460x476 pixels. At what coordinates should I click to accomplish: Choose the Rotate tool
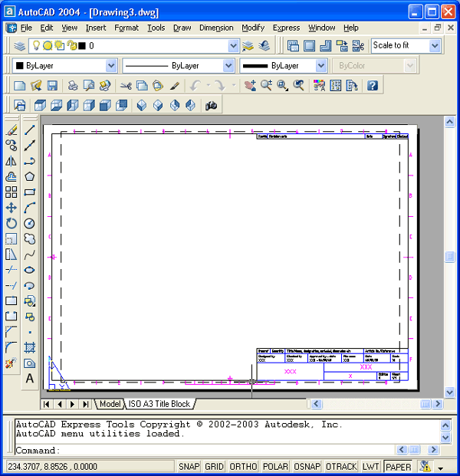point(11,223)
